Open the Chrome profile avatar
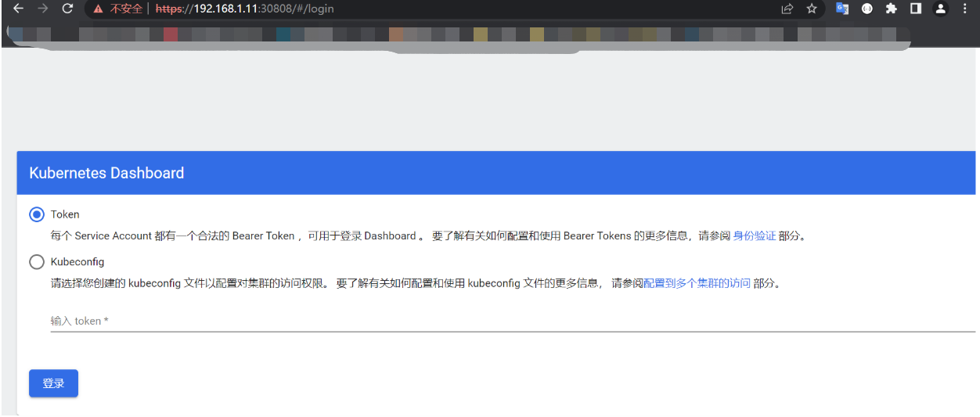 tap(941, 9)
